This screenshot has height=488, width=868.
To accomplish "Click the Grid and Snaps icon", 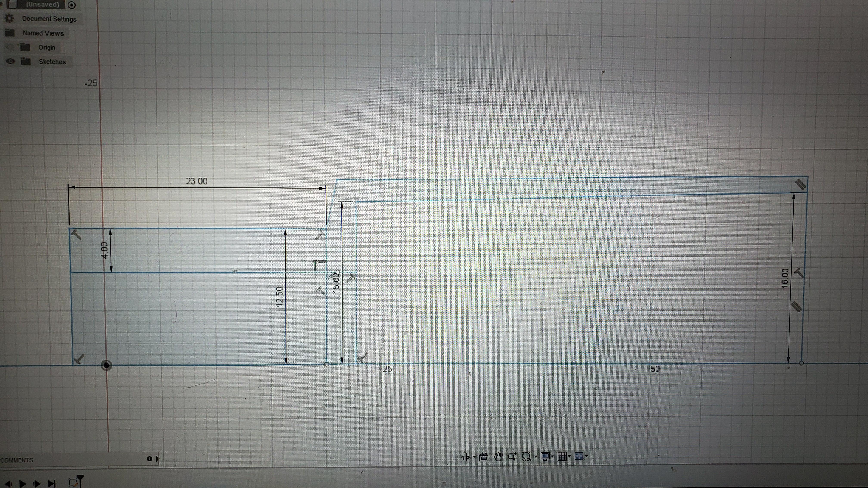I will tap(562, 456).
